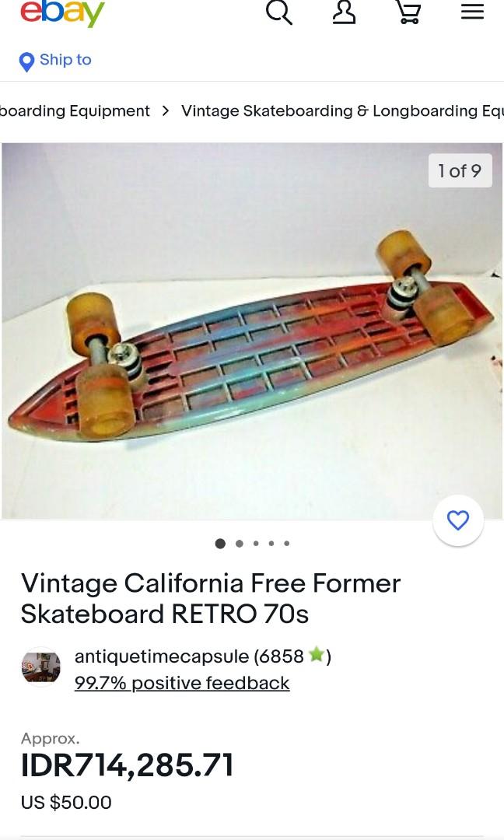
Task: Open seller antiquetimecapsule avatar
Action: pyautogui.click(x=41, y=667)
